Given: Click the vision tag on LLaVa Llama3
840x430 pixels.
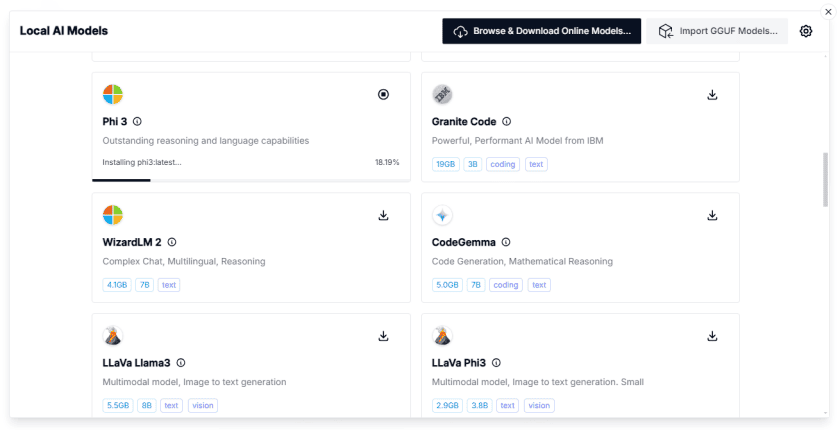Looking at the screenshot, I should coord(203,405).
